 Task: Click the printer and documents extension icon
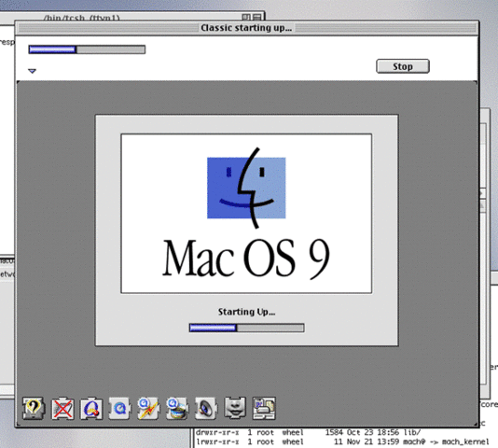pos(264,408)
